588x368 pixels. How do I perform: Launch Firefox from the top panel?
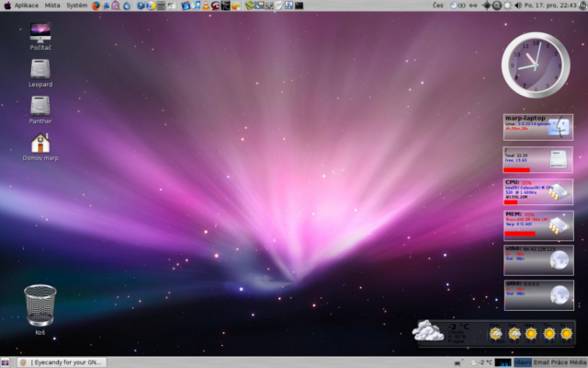96,6
